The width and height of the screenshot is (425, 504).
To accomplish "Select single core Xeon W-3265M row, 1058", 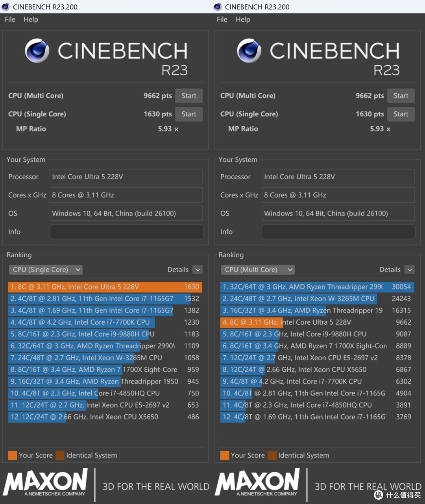I will 105,358.
